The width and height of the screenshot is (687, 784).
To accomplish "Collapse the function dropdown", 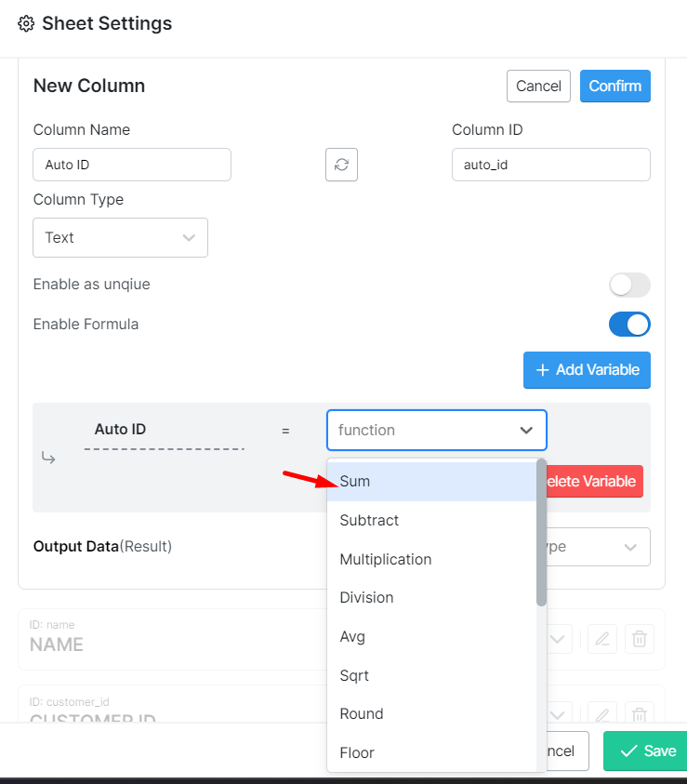I will tap(526, 431).
